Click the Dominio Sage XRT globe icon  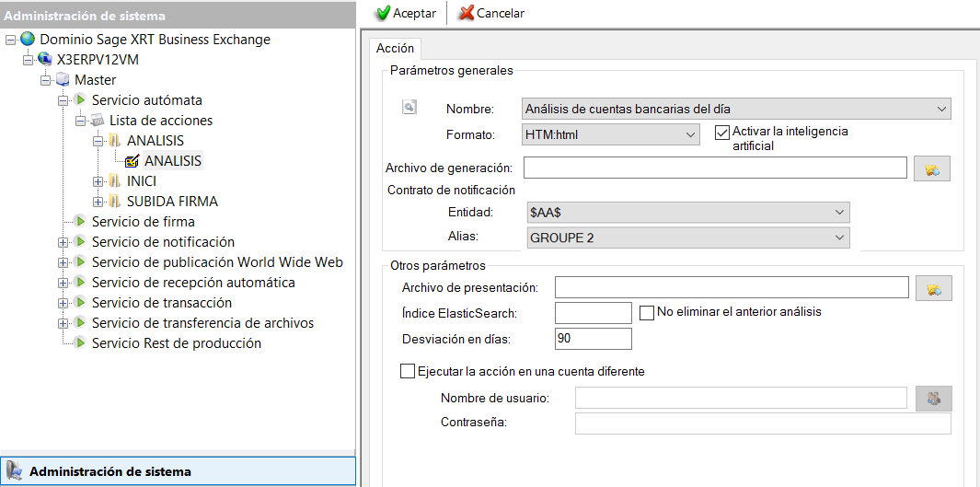tap(28, 40)
